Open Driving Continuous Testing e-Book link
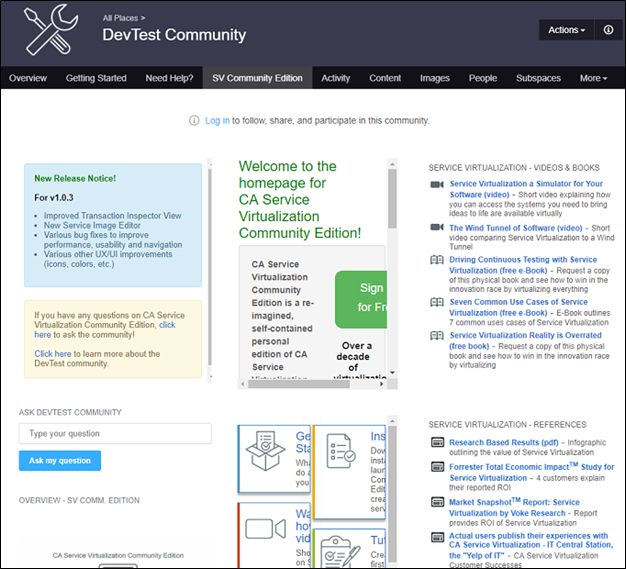 click(523, 265)
